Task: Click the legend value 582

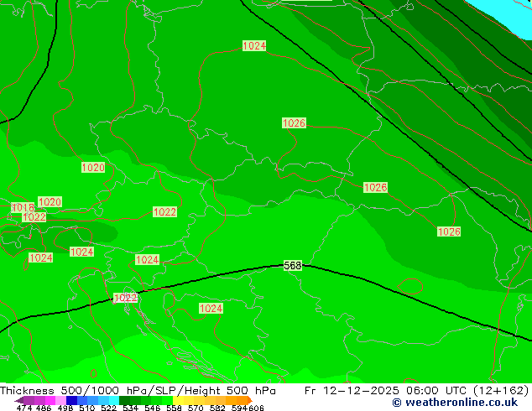Action: click(x=217, y=408)
